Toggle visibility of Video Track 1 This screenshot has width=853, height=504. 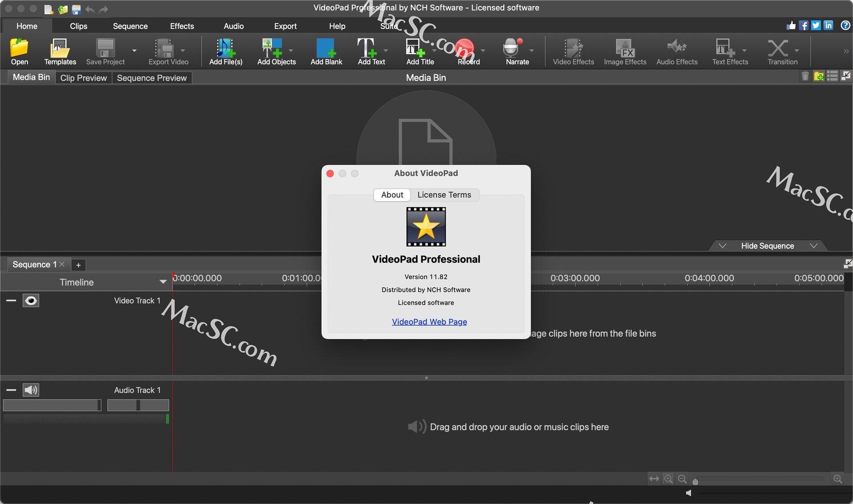[x=31, y=300]
